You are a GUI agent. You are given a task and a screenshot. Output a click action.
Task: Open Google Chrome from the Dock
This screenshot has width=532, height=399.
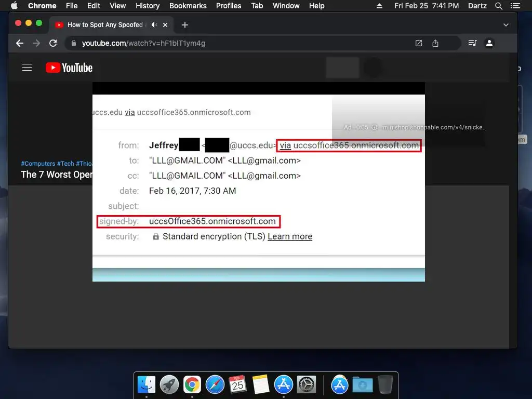[x=192, y=385]
